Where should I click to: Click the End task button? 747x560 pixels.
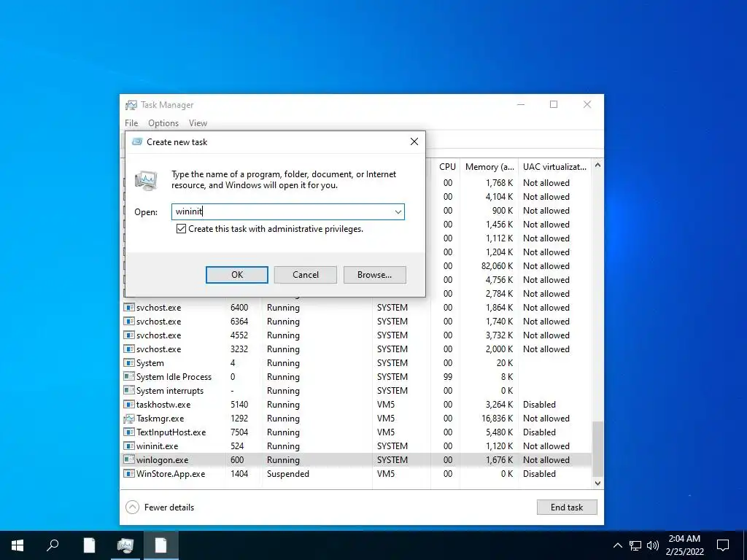(567, 507)
